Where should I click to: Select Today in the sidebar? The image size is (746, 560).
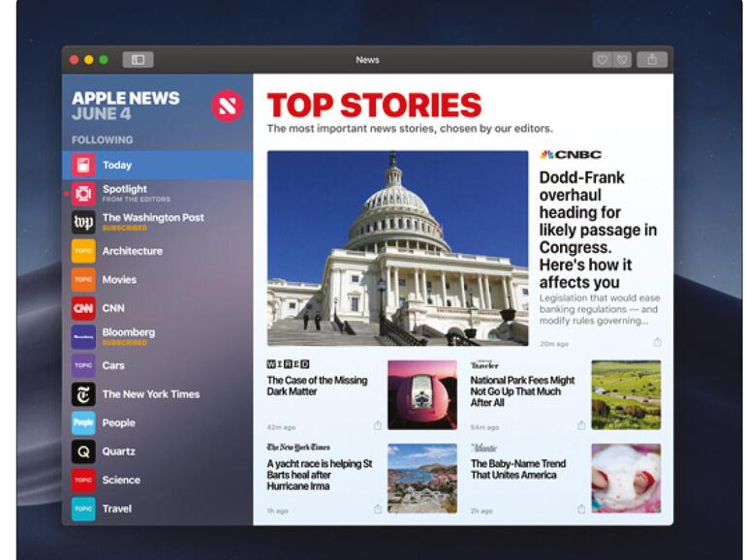158,165
